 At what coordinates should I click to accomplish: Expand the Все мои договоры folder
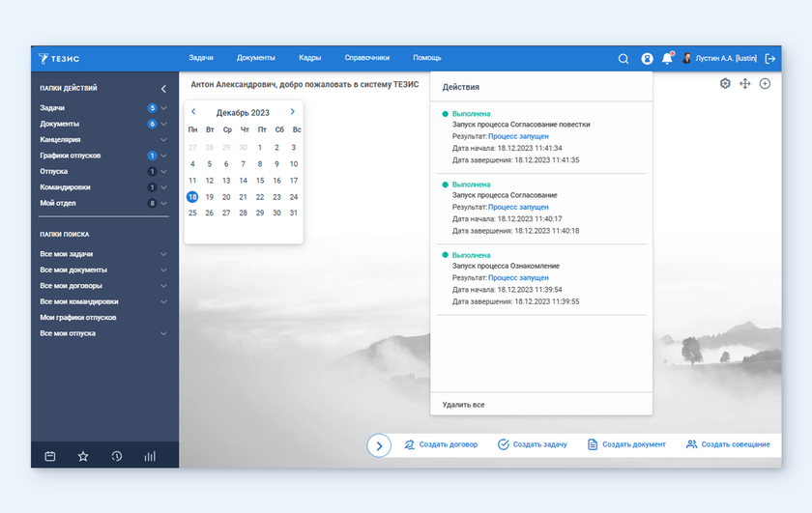[164, 286]
